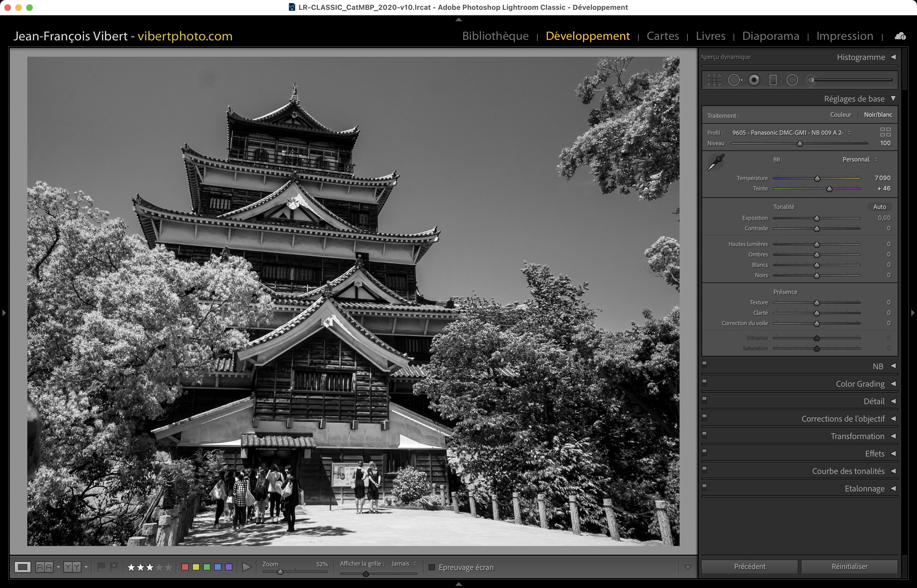The width and height of the screenshot is (917, 588).
Task: Select the Crop overlay tool
Action: (714, 80)
